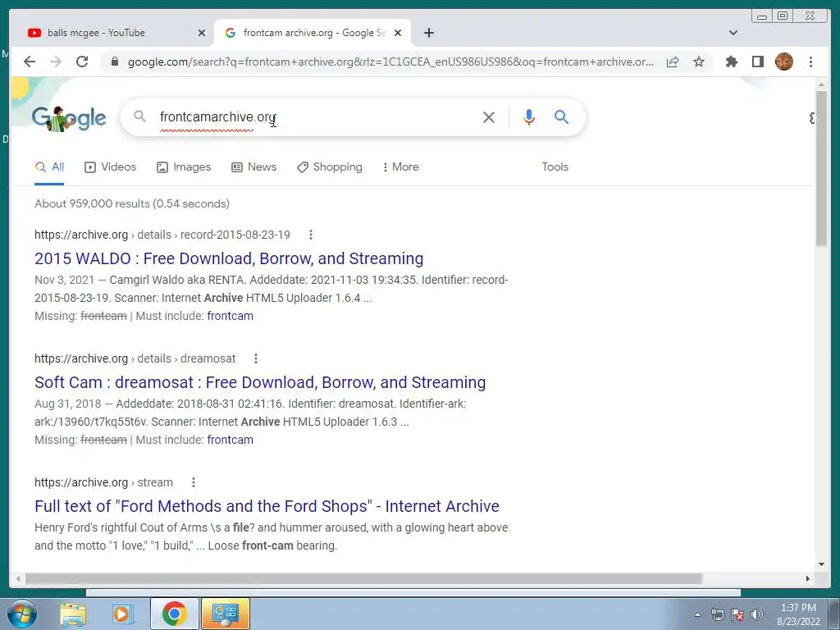Click the Google doodle logo

(x=69, y=118)
